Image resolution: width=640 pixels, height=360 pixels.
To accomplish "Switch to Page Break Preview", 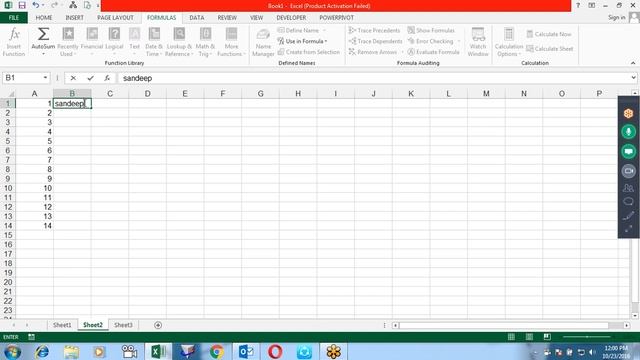I will pyautogui.click(x=547, y=337).
